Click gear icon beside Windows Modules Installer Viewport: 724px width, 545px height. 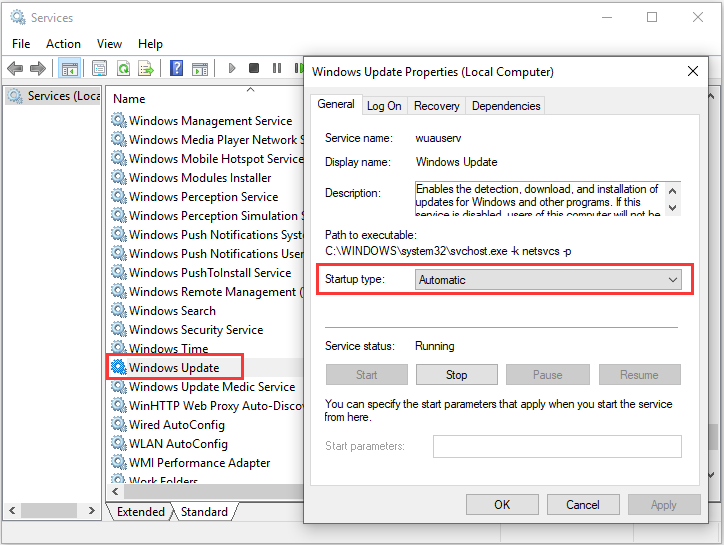coord(119,177)
